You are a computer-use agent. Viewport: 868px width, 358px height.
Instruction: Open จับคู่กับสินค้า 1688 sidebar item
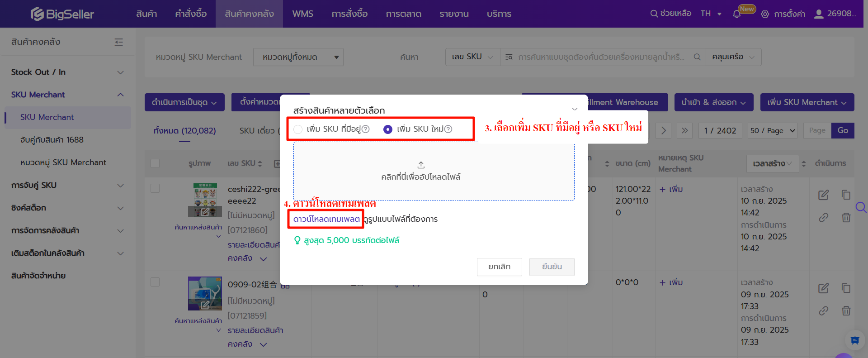point(52,140)
